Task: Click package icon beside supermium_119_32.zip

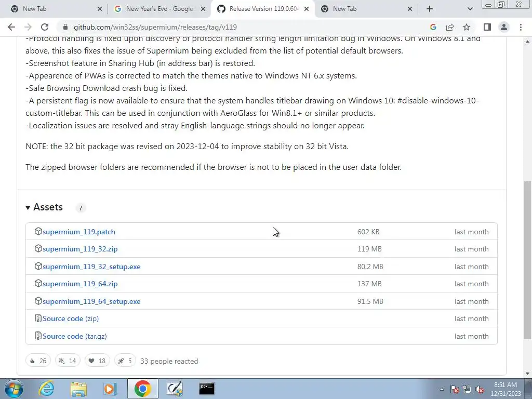Action: tap(38, 249)
